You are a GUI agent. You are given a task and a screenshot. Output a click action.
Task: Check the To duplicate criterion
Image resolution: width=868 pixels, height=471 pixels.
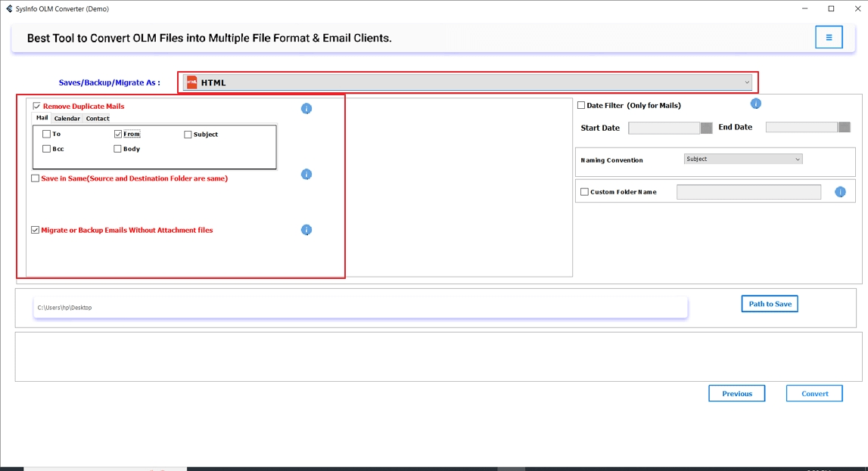coord(46,134)
